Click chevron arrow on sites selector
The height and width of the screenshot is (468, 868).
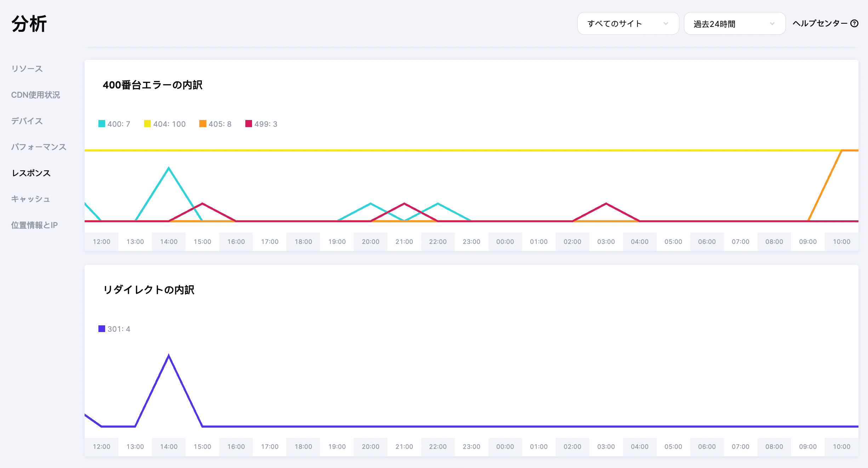click(666, 23)
